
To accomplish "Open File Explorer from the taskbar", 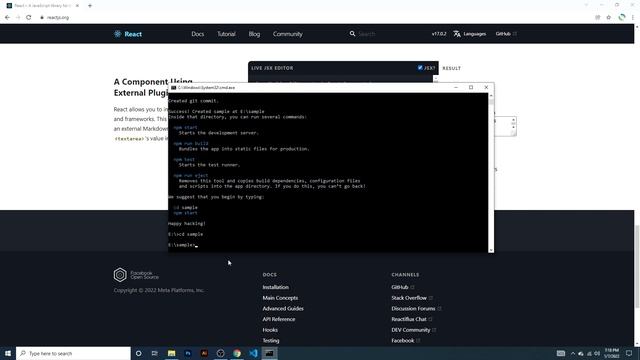I will tap(171, 353).
